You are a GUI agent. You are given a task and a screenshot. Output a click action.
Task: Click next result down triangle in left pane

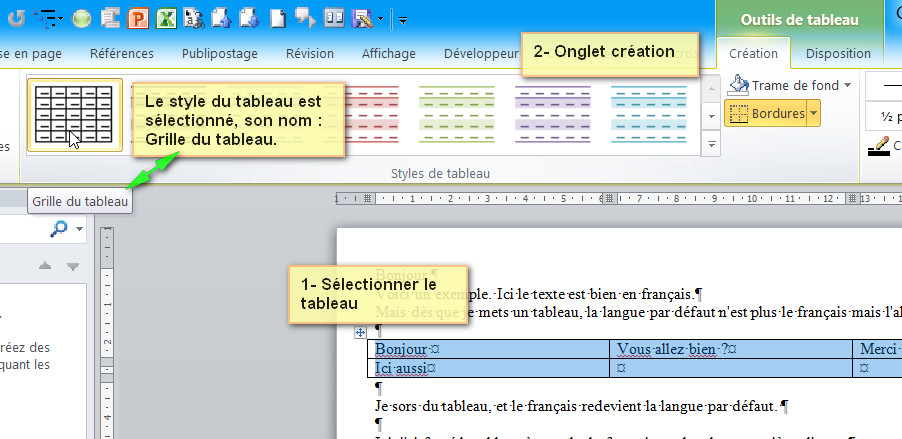(x=72, y=266)
